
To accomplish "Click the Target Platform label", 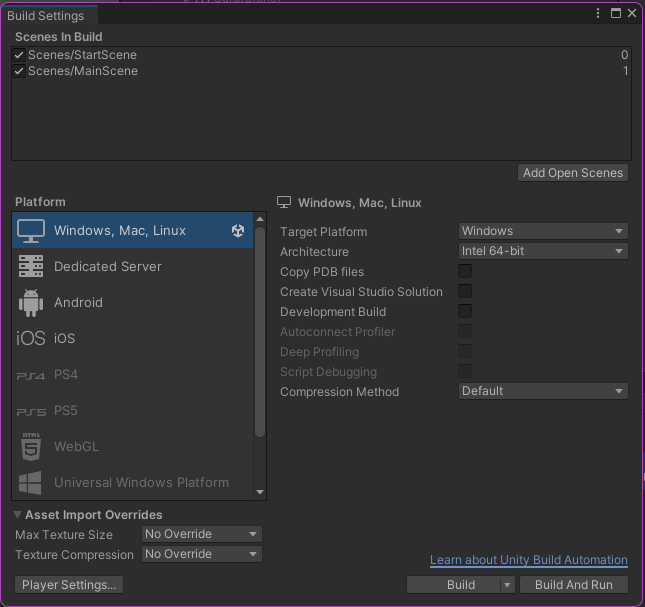I will point(323,232).
